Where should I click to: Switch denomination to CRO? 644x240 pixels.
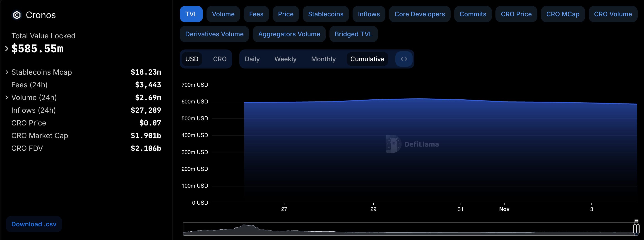point(220,59)
